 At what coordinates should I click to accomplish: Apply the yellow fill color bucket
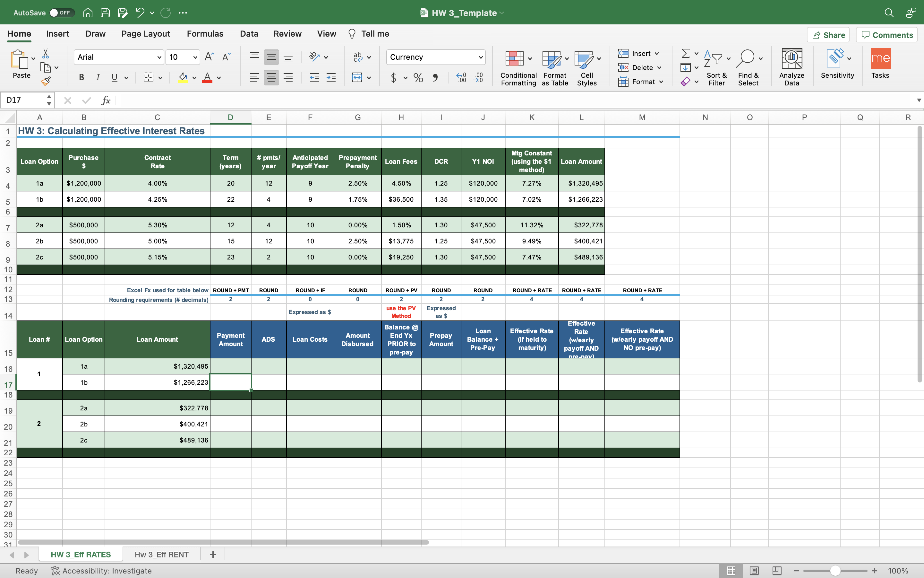[x=183, y=78]
